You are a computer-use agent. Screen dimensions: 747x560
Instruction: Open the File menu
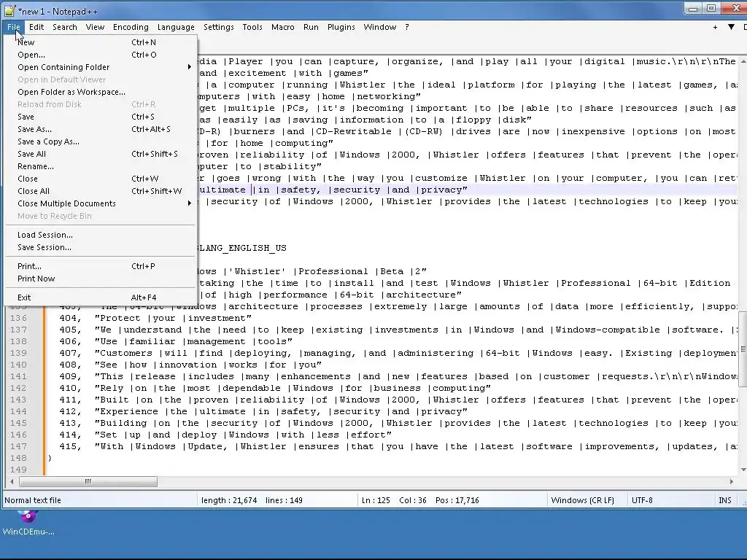point(13,27)
